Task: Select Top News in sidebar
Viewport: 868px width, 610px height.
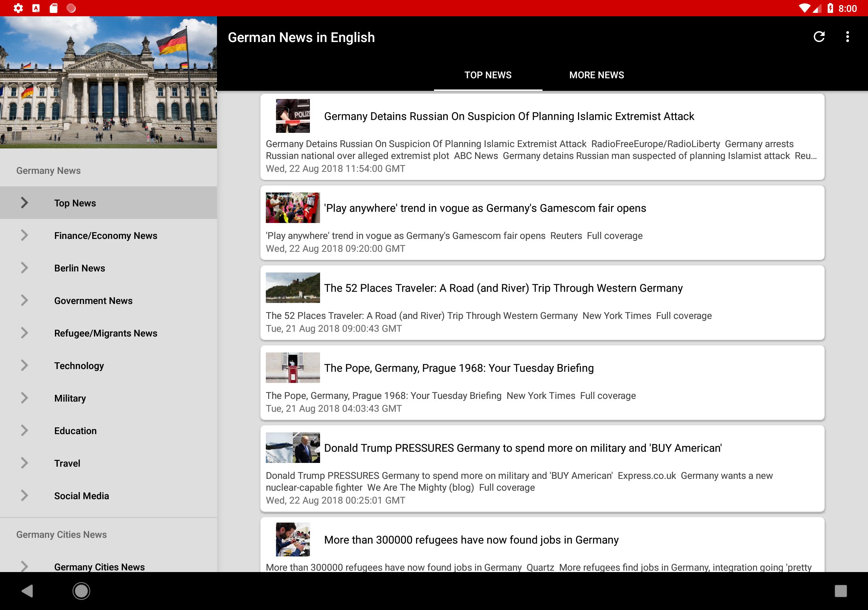Action: tap(108, 203)
